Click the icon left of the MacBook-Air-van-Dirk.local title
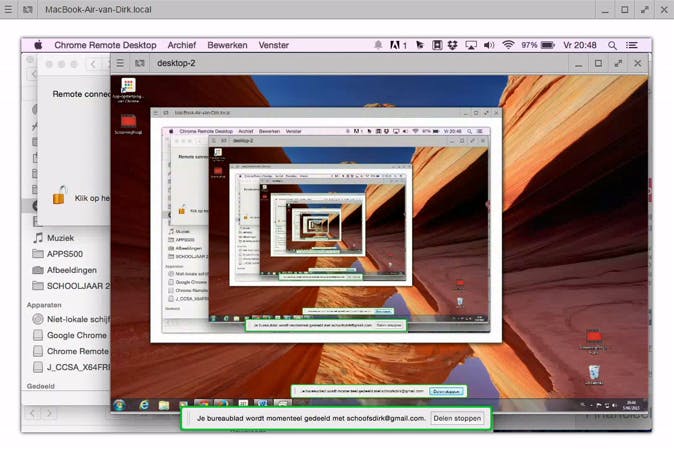 pos(28,9)
